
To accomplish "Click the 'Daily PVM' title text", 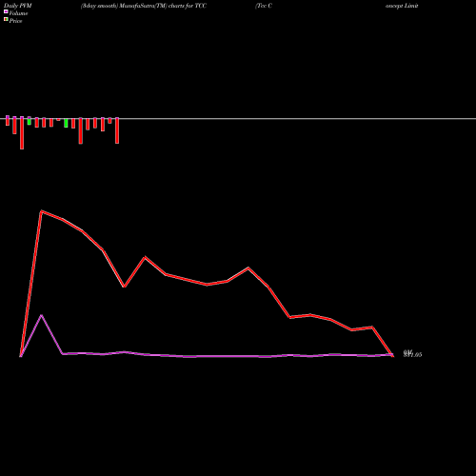I will click(18, 6).
